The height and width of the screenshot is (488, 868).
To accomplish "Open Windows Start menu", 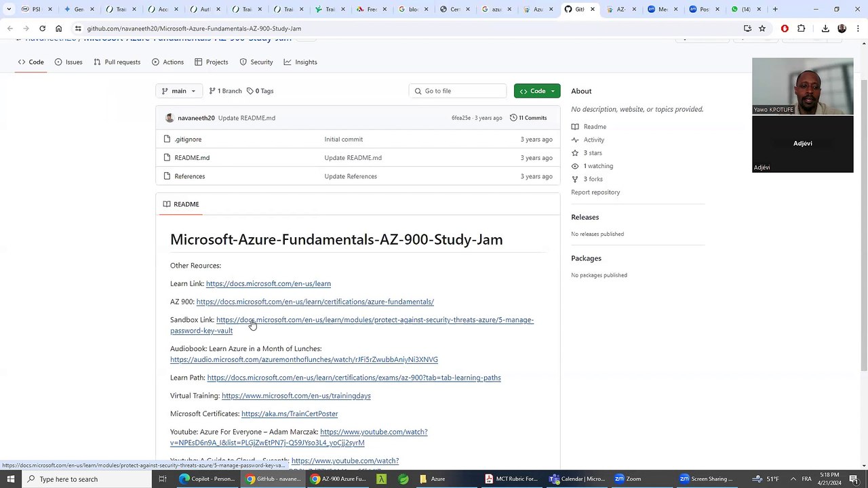I will point(10,479).
